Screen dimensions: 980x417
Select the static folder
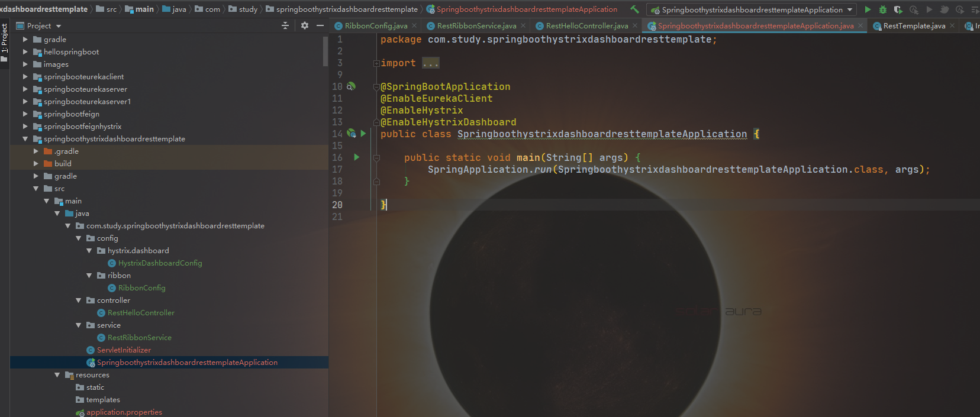click(95, 387)
